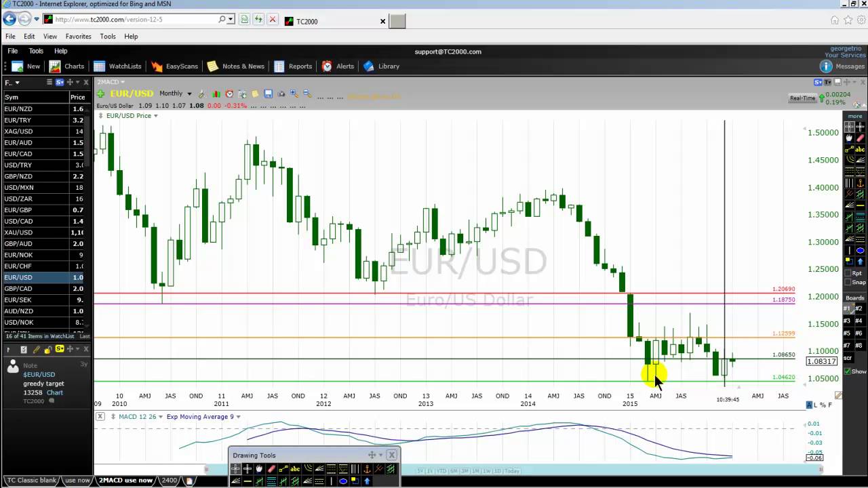Open Alerts clock icon
868x488 pixels.
pos(327,66)
